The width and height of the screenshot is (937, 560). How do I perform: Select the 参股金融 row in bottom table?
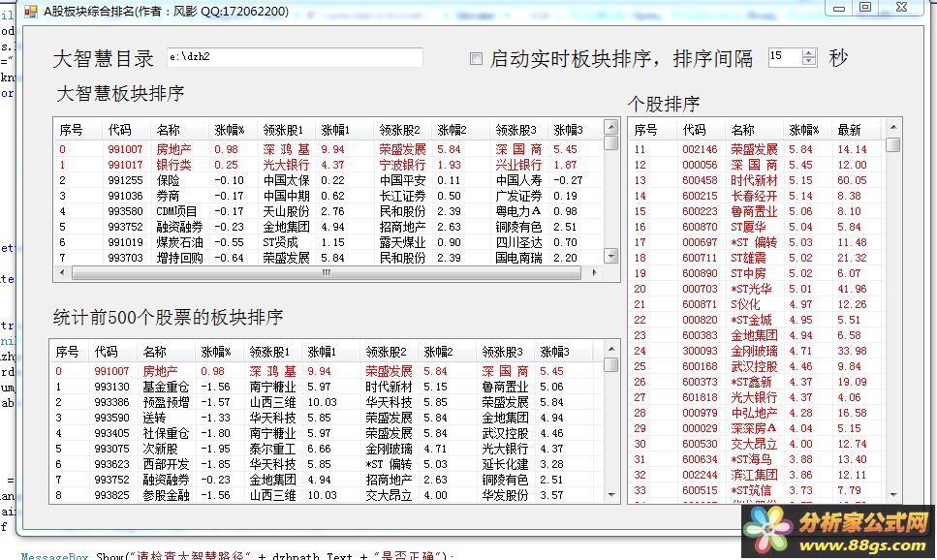(x=328, y=495)
